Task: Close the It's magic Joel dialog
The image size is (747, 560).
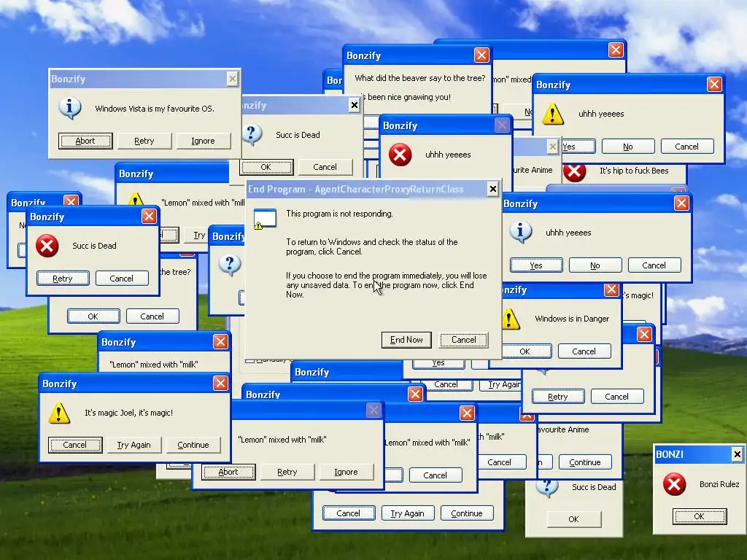Action: (220, 384)
